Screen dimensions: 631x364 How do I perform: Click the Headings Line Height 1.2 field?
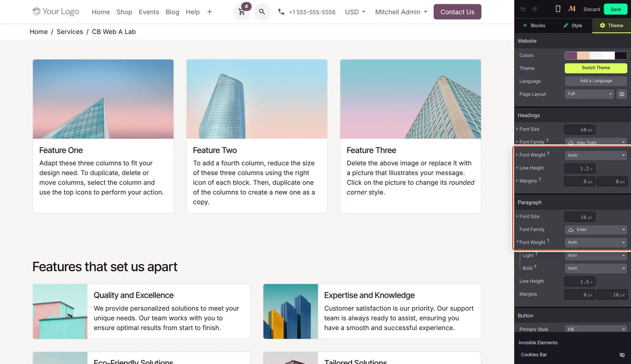point(580,168)
